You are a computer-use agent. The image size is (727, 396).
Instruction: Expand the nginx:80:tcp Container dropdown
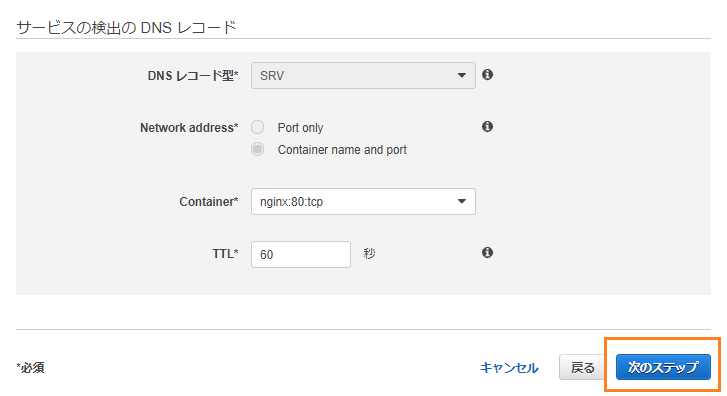click(363, 201)
